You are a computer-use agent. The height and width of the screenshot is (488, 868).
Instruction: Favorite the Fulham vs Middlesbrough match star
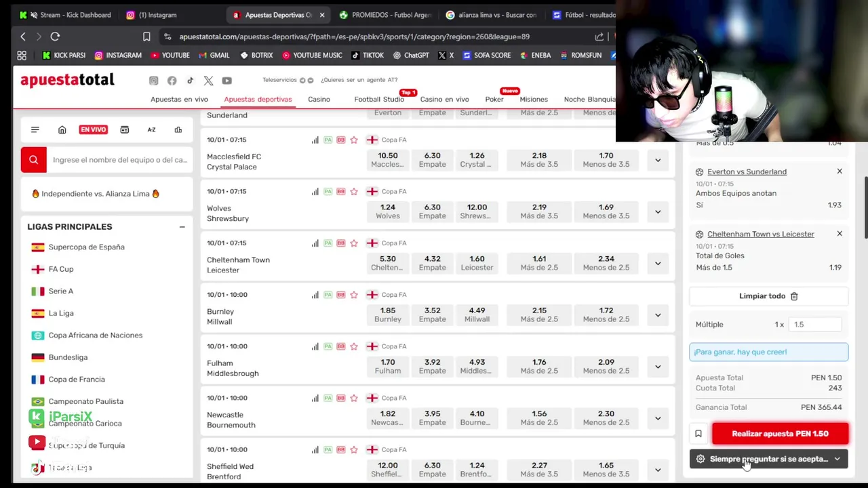[x=354, y=346]
